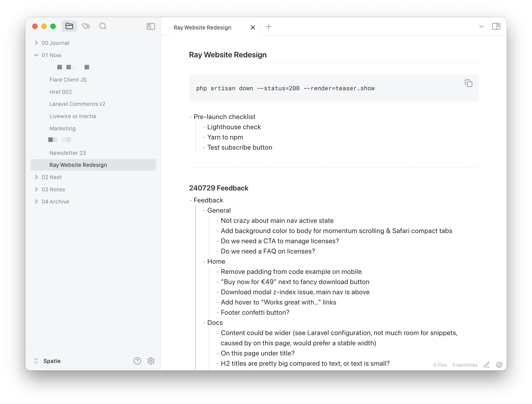
Task: Open settings via the gear icon
Action: tap(151, 361)
